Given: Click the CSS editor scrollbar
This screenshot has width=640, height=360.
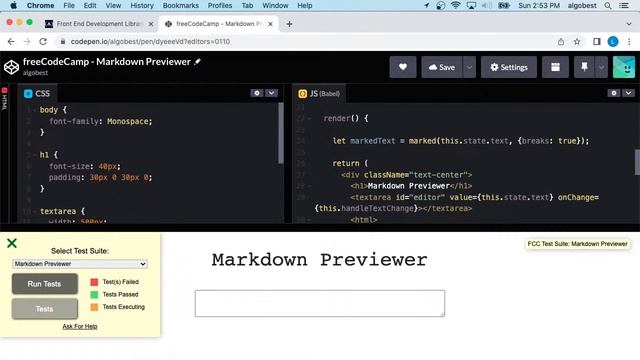Looking at the screenshot, I should (281, 133).
